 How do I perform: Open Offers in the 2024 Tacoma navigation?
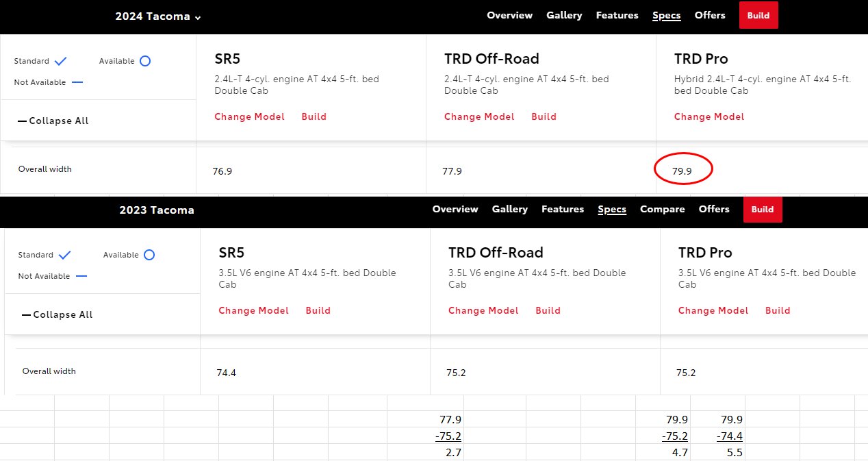[710, 15]
